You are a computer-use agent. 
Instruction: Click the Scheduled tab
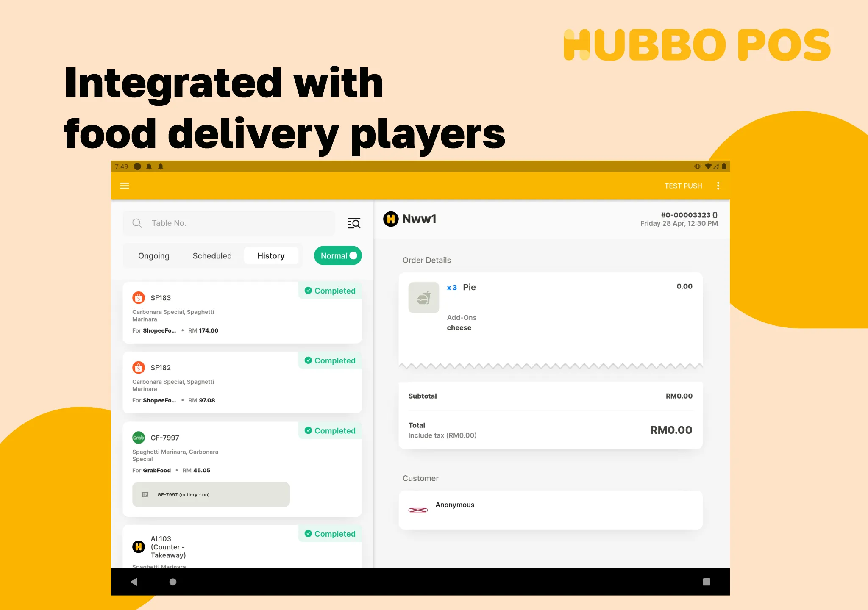211,255
